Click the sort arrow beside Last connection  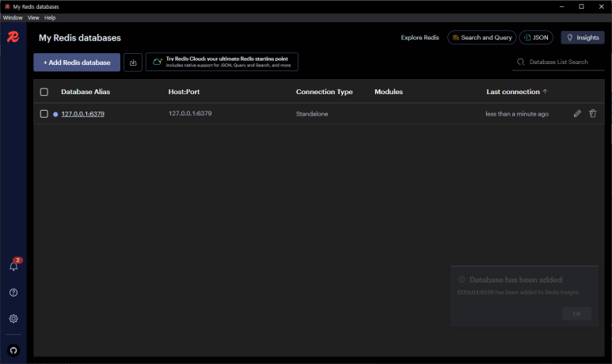tap(545, 91)
